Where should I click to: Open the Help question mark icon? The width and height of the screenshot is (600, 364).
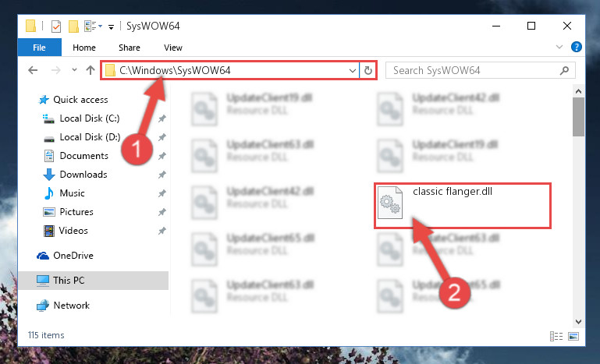tap(577, 47)
